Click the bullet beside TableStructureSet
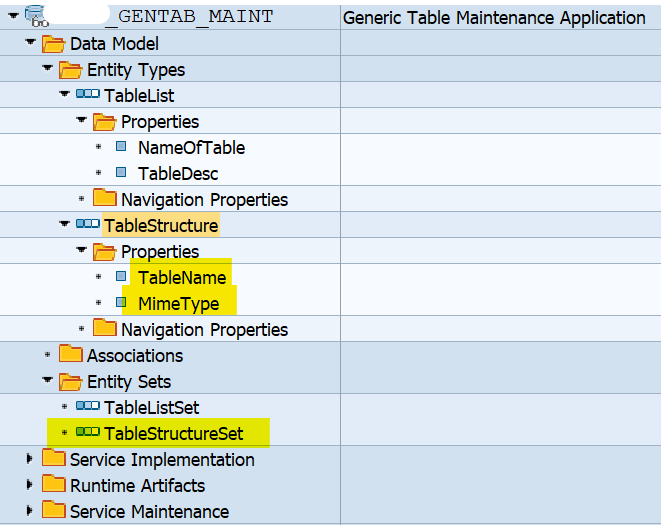The image size is (661, 525). point(64,432)
